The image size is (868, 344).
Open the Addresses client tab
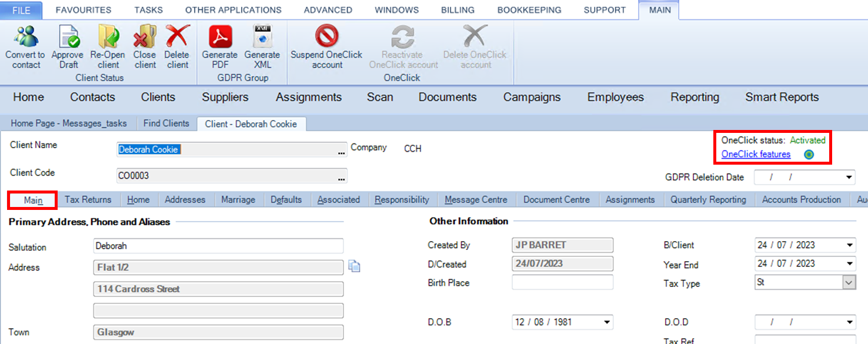(185, 200)
